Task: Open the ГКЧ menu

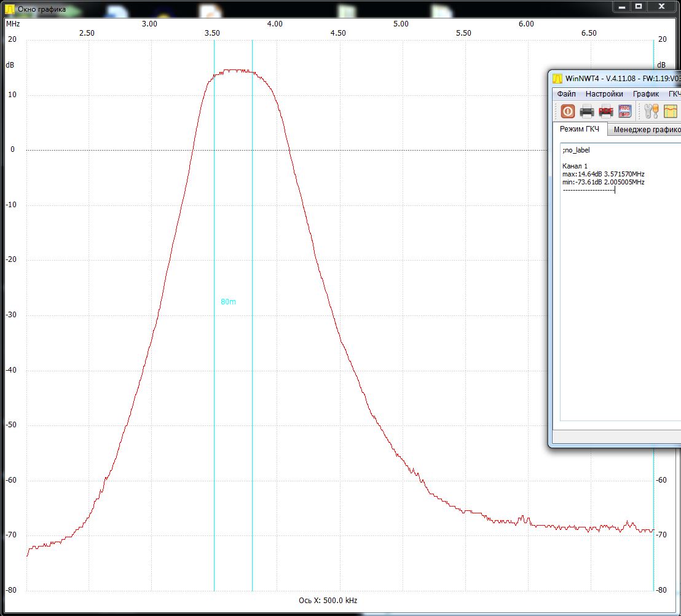Action: 674,94
